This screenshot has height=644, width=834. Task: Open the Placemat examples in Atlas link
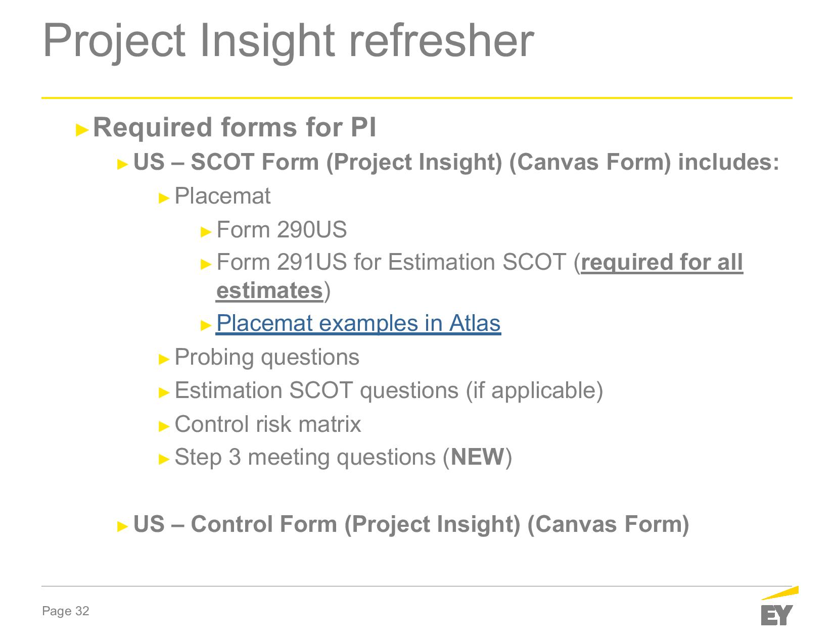coord(358,323)
